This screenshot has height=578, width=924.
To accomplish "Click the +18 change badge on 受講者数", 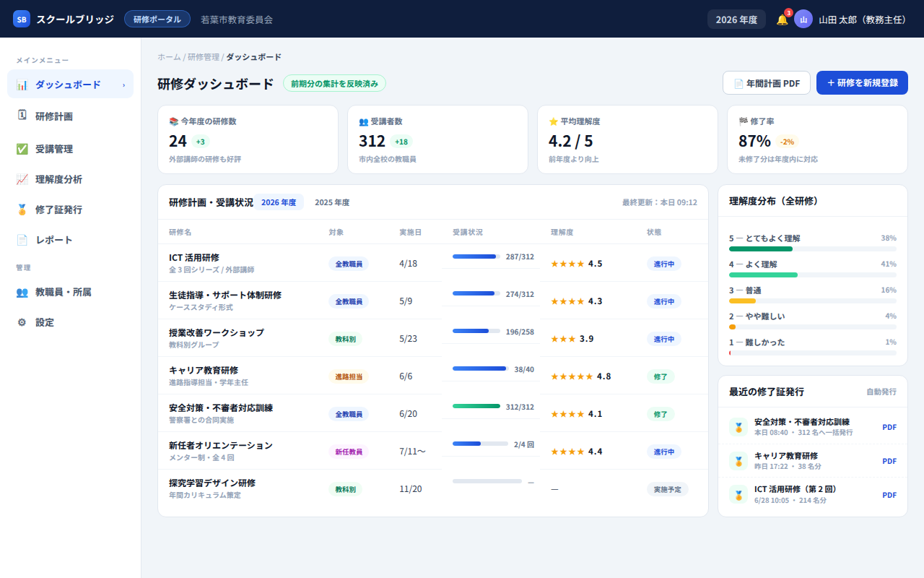I will (x=401, y=142).
